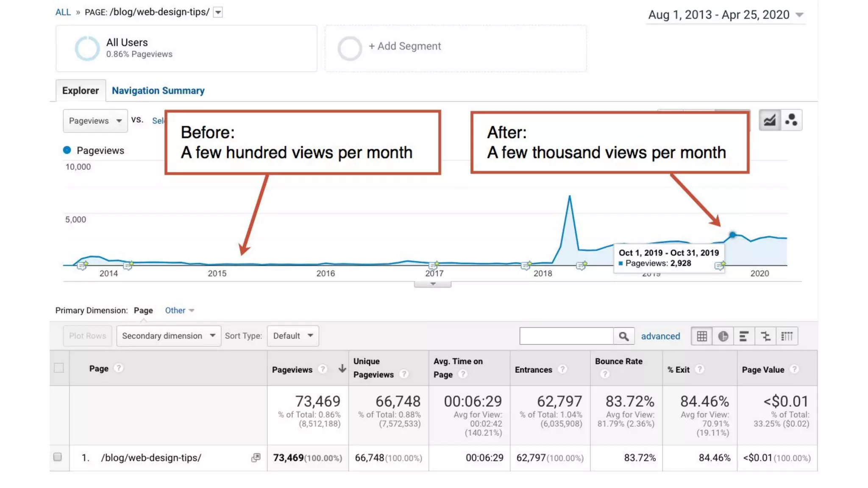
Task: Check the select-all checkbox in table header
Action: click(x=59, y=368)
